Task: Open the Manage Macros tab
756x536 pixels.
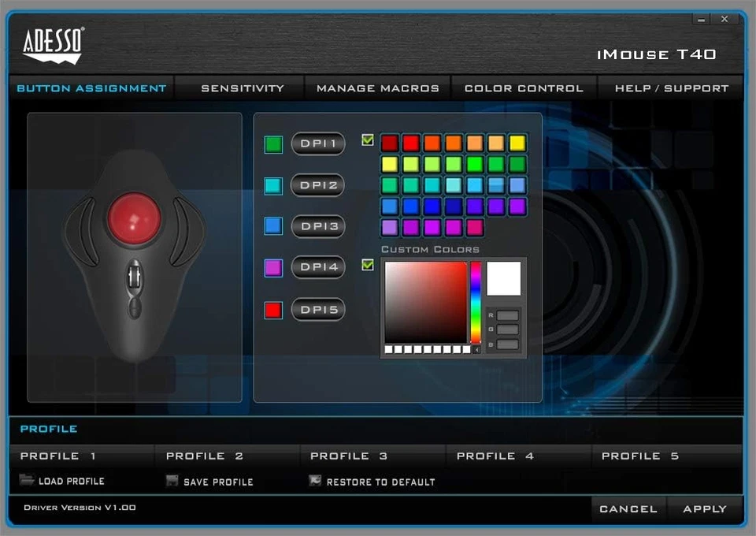Action: [x=377, y=88]
